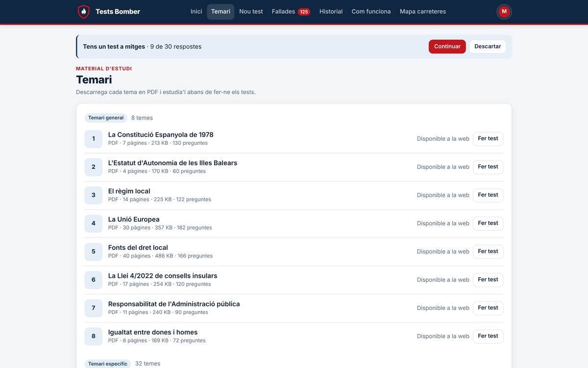The width and height of the screenshot is (588, 368).
Task: Open Mapa carreteres page
Action: [423, 12]
